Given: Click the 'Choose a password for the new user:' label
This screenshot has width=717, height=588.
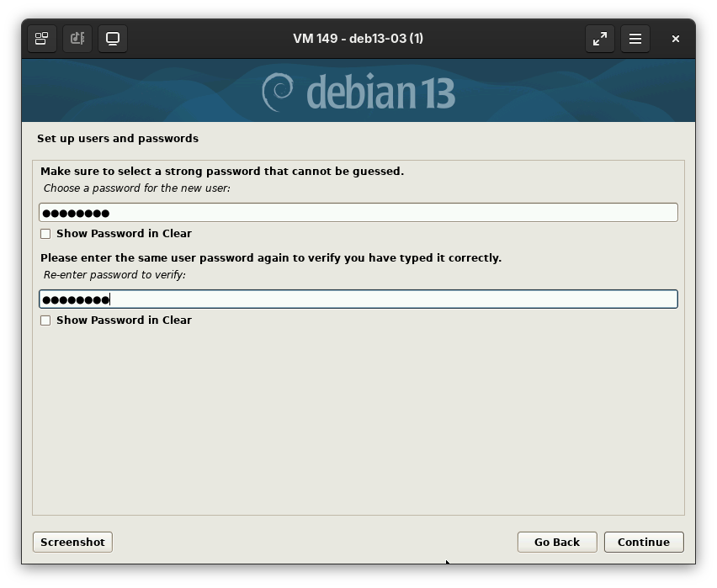Looking at the screenshot, I should click(136, 188).
